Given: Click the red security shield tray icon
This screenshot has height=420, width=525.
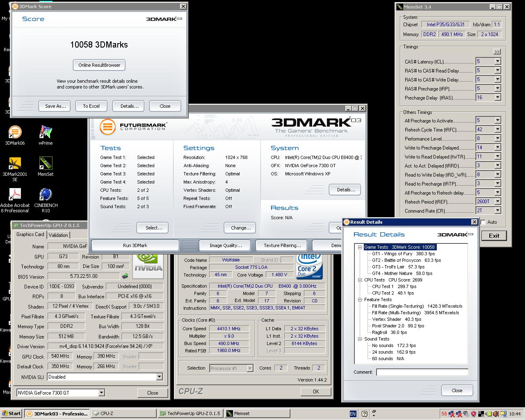Looking at the screenshot, I should coord(473,414).
